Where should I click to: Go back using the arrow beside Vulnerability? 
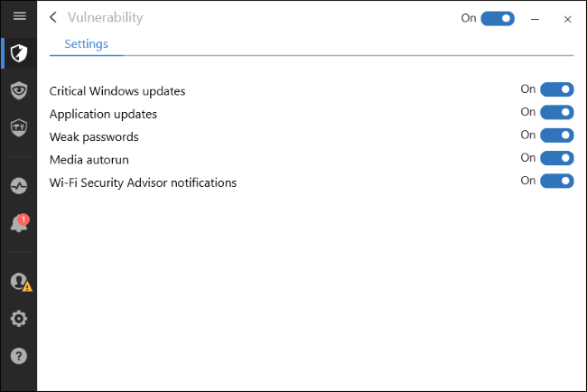pos(53,17)
